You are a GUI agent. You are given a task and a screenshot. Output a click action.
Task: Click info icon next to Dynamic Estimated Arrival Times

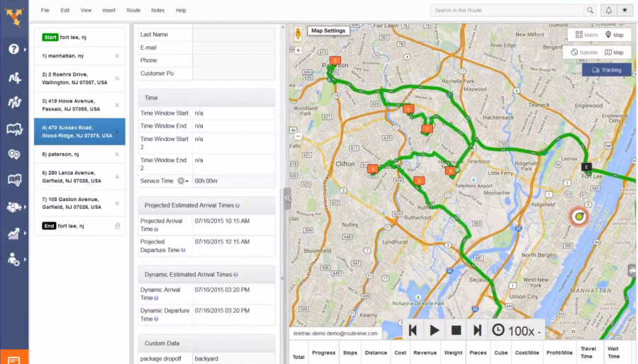235,275
